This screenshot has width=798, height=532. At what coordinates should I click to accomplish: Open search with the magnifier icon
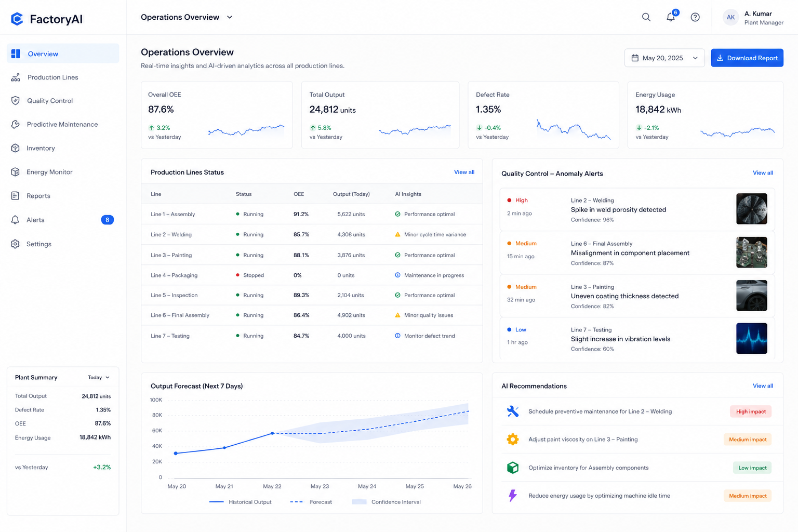click(x=646, y=17)
